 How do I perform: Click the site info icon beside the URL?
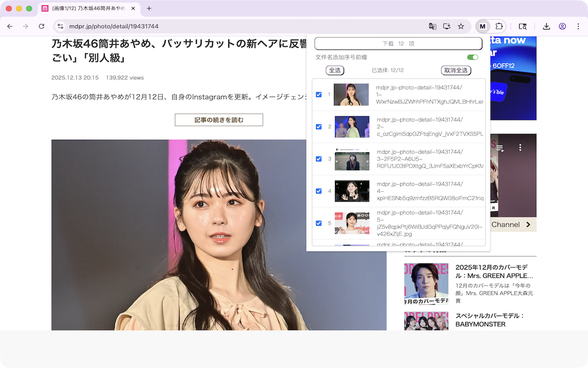[x=61, y=27]
